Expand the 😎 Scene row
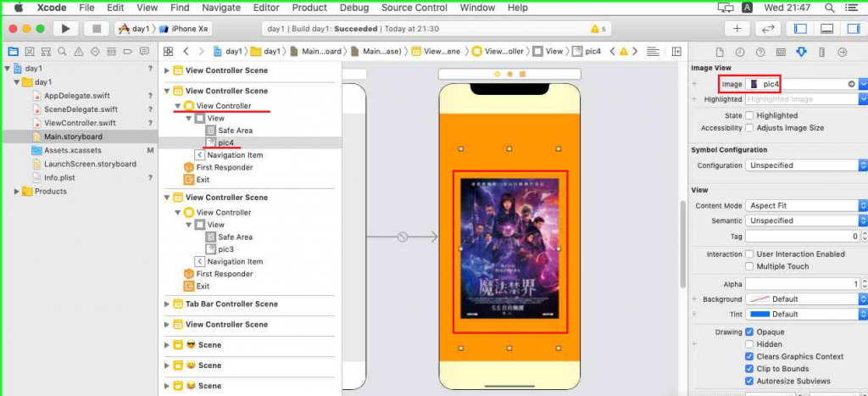The width and height of the screenshot is (868, 396). 167,345
